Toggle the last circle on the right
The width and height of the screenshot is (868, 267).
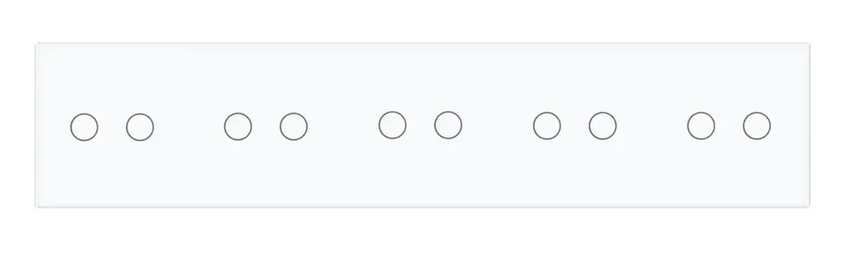pyautogui.click(x=757, y=126)
